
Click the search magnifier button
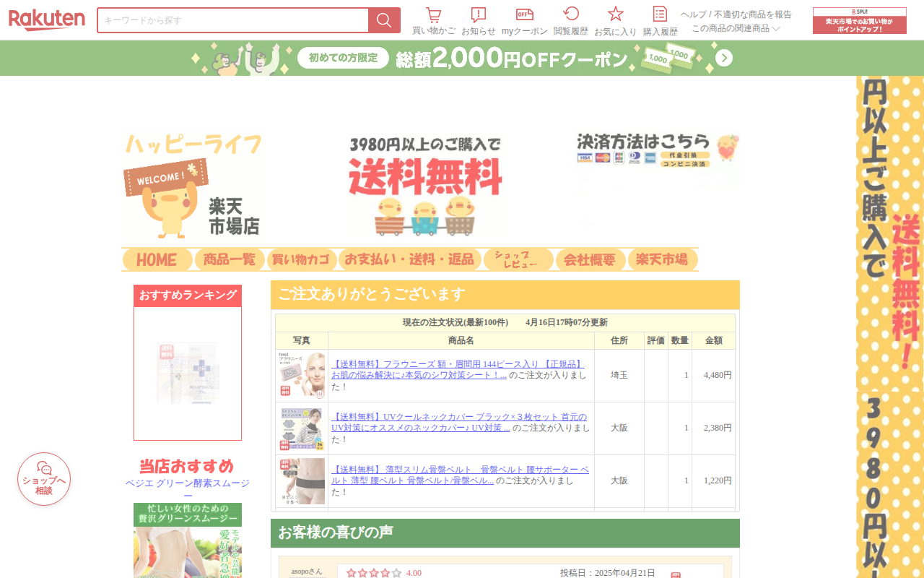click(384, 20)
